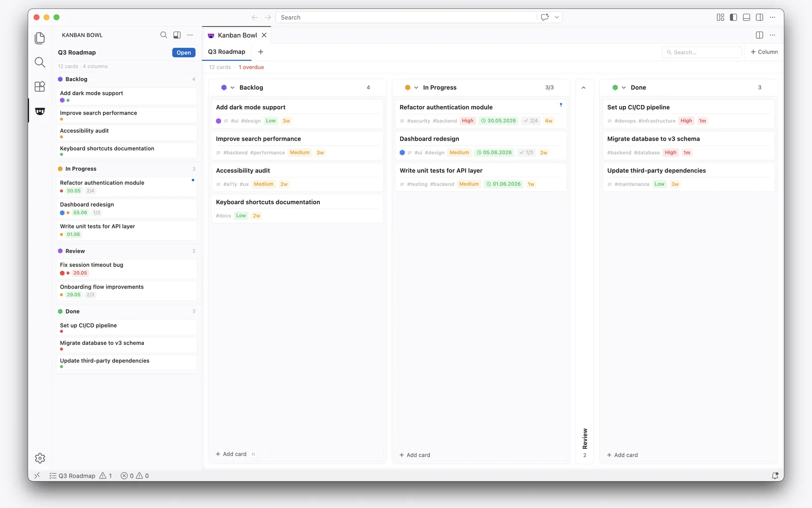Toggle the bottom panel visibility

click(747, 17)
